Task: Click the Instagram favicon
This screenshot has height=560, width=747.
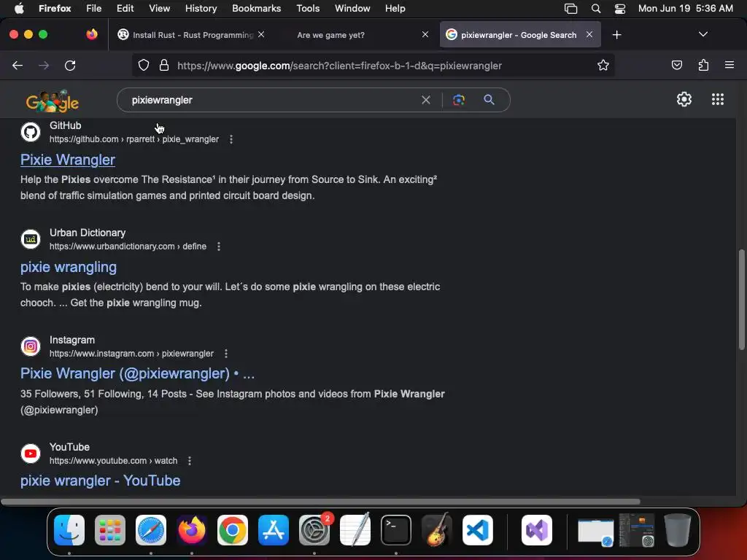Action: [x=31, y=346]
